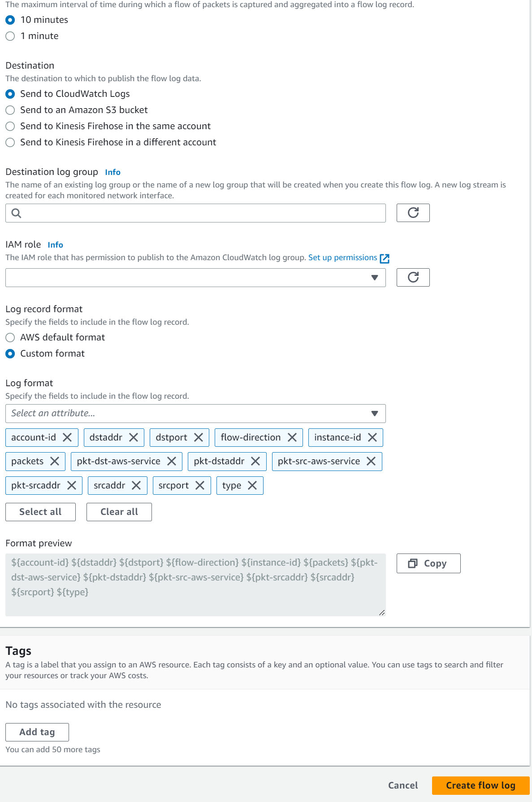Remove the dstaddr attribute
This screenshot has height=802, width=532.
point(133,437)
